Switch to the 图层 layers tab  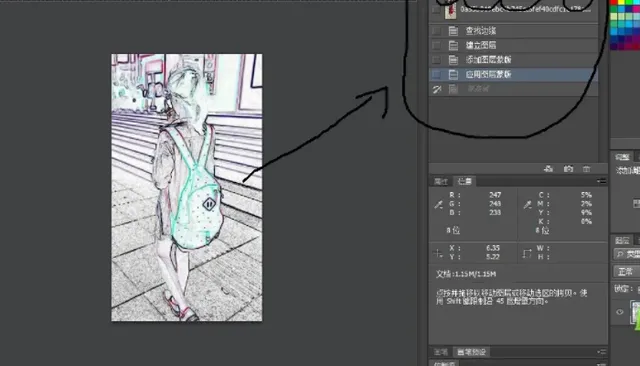622,240
